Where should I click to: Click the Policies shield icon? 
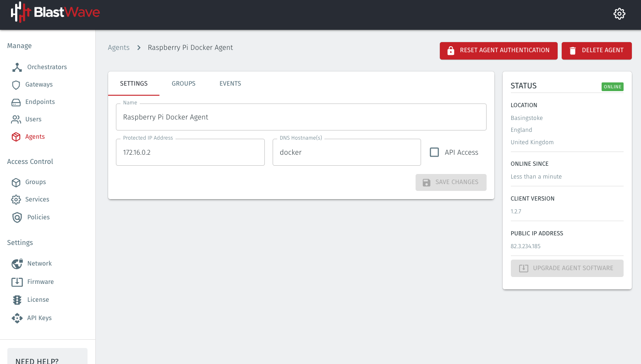tap(17, 217)
